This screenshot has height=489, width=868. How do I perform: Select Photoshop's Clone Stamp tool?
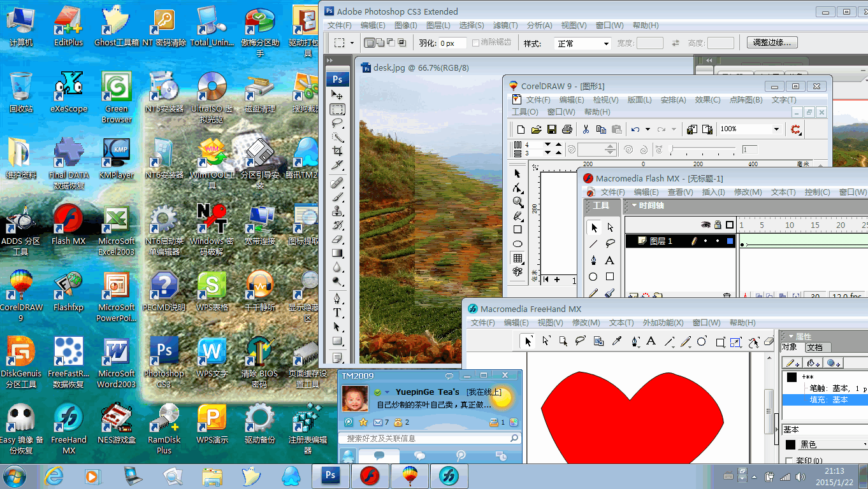pyautogui.click(x=337, y=211)
